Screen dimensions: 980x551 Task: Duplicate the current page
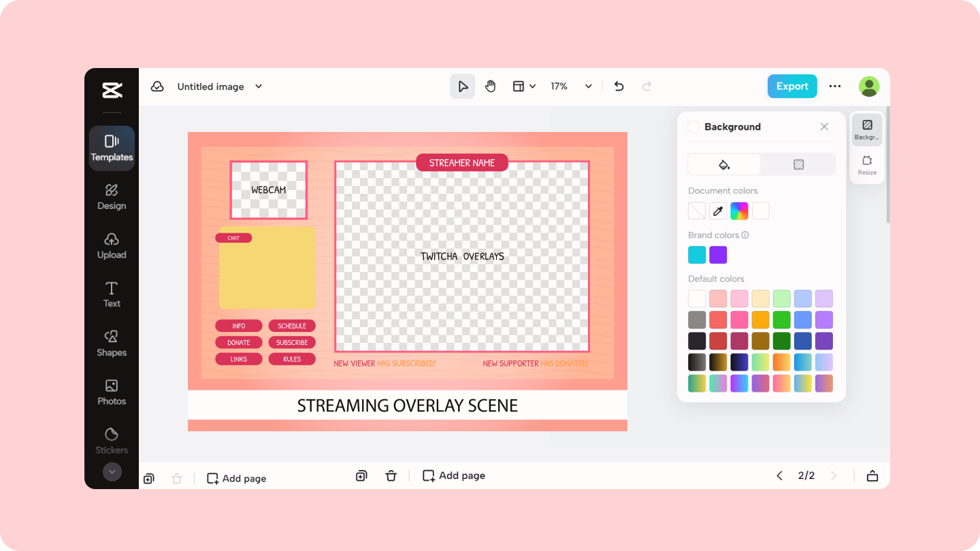[361, 475]
